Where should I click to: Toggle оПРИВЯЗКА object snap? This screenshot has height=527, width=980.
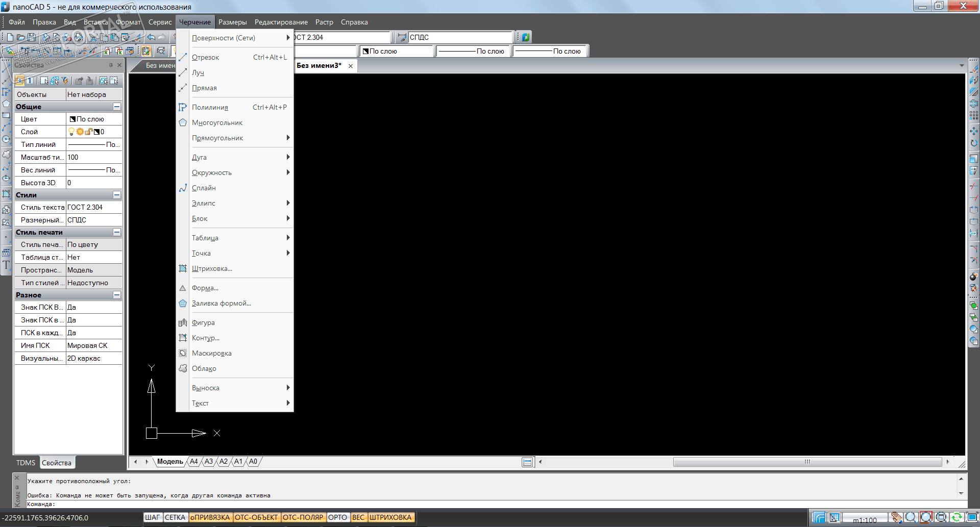coord(210,517)
